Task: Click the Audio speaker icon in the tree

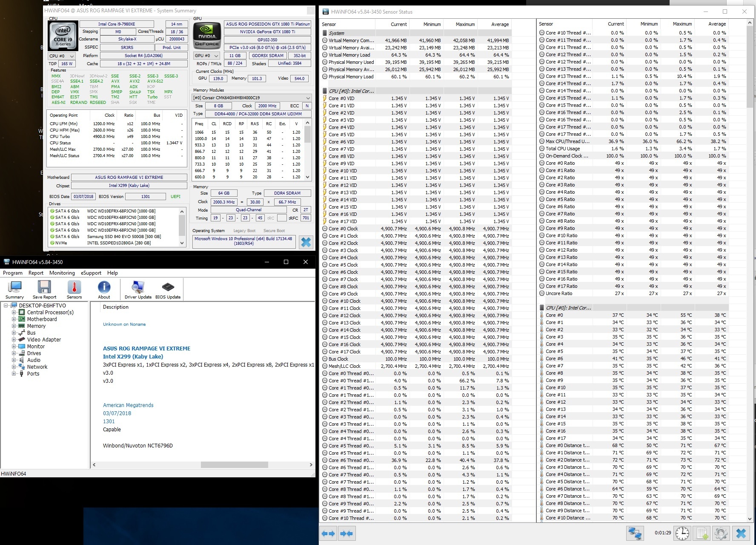Action: coord(22,360)
